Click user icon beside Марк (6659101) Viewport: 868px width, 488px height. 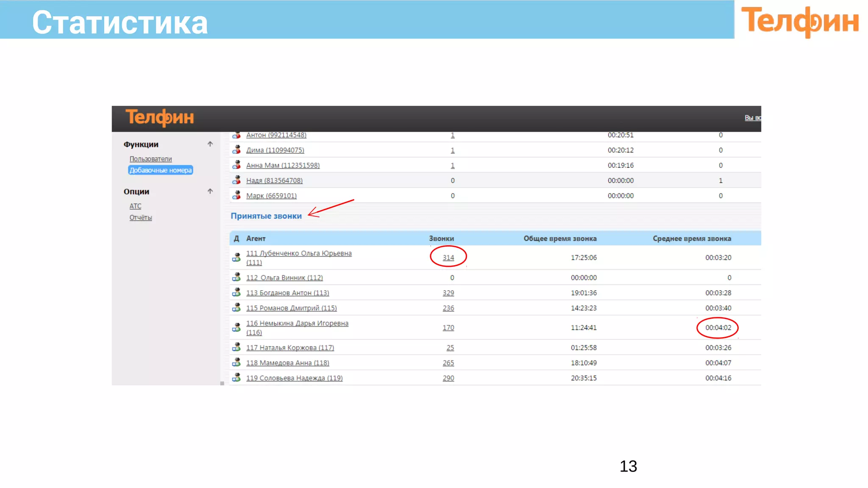click(x=236, y=196)
